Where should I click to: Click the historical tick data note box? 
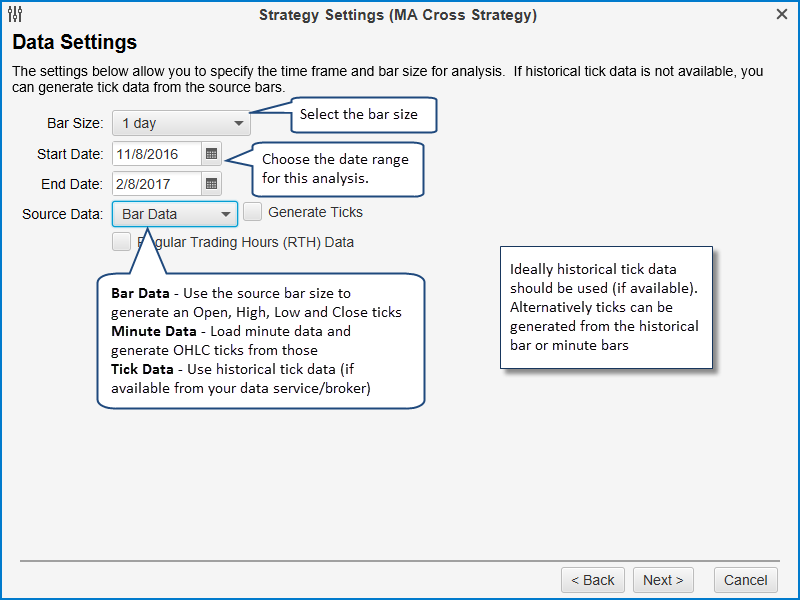606,308
